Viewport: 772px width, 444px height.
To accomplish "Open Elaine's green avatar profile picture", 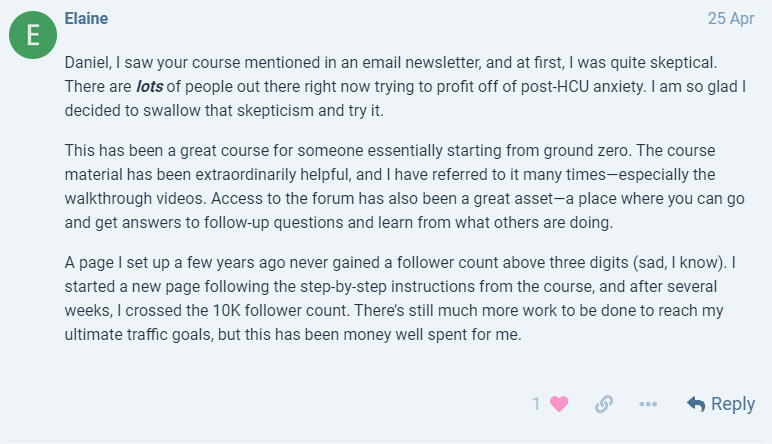I will tap(33, 35).
